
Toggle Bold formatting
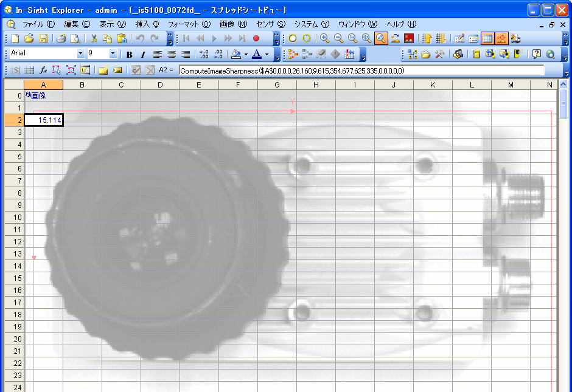[129, 54]
